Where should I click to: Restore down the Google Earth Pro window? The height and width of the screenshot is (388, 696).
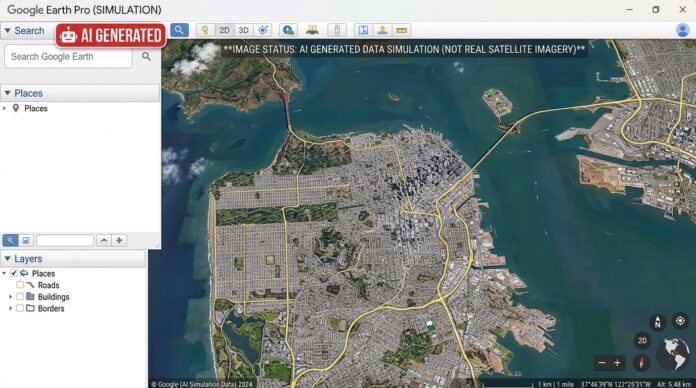pos(656,10)
